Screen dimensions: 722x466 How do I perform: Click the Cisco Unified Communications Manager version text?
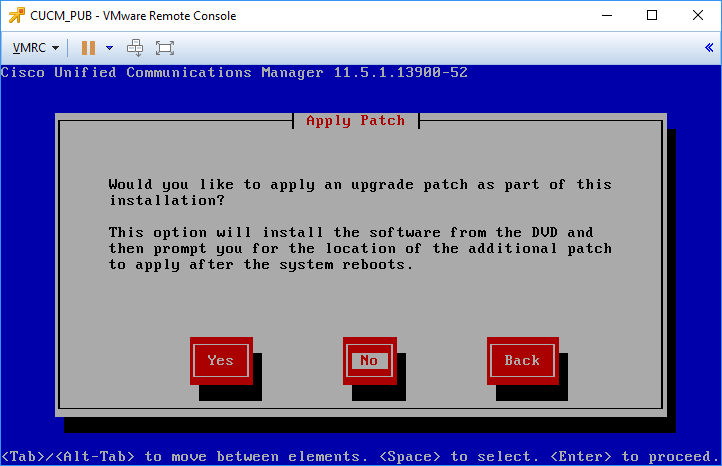tap(234, 73)
